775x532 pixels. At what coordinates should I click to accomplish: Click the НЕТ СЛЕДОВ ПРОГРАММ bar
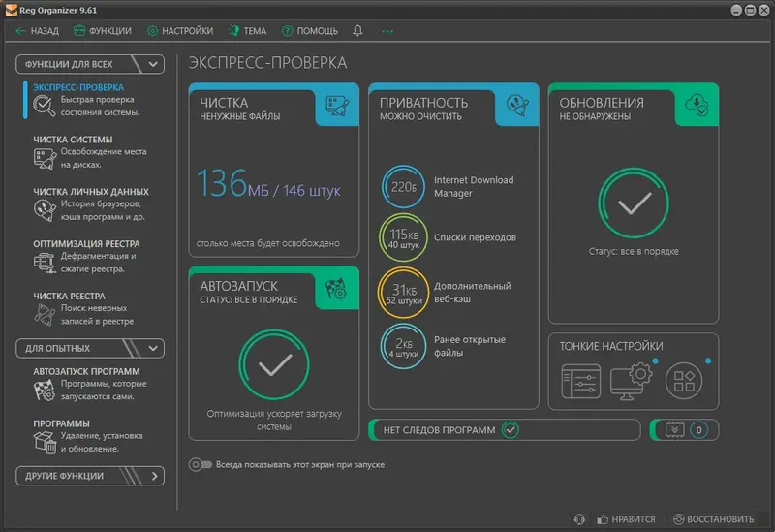coord(505,430)
